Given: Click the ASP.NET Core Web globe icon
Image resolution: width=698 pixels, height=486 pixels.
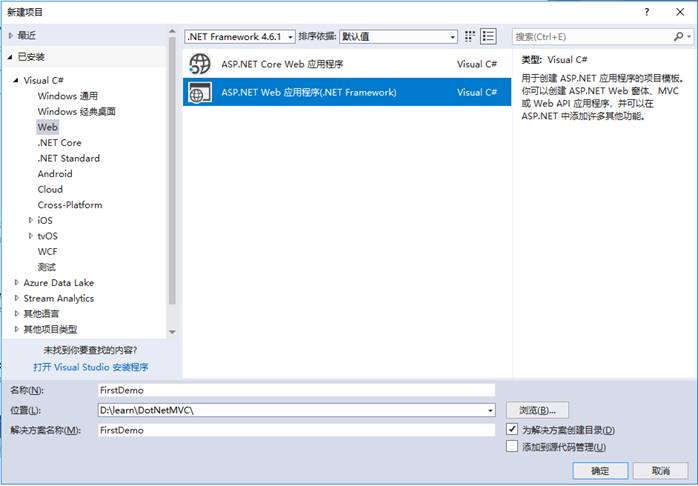Looking at the screenshot, I should click(199, 64).
